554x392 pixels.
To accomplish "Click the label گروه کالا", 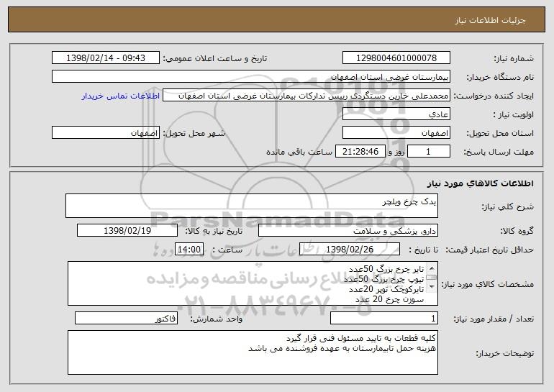I will click(517, 232).
